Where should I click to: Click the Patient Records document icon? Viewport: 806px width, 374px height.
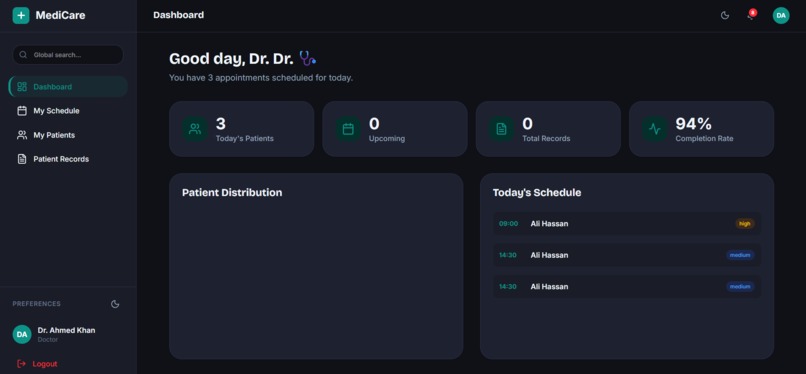22,159
